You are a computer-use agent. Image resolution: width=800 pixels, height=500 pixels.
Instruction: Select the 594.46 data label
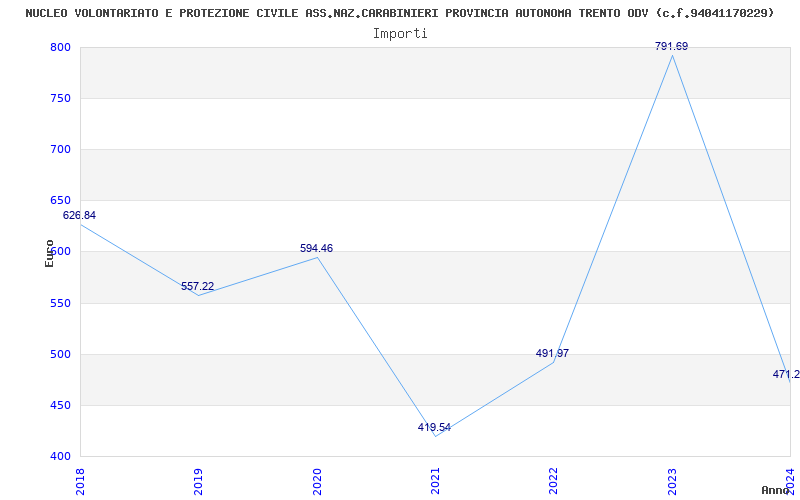tap(316, 248)
